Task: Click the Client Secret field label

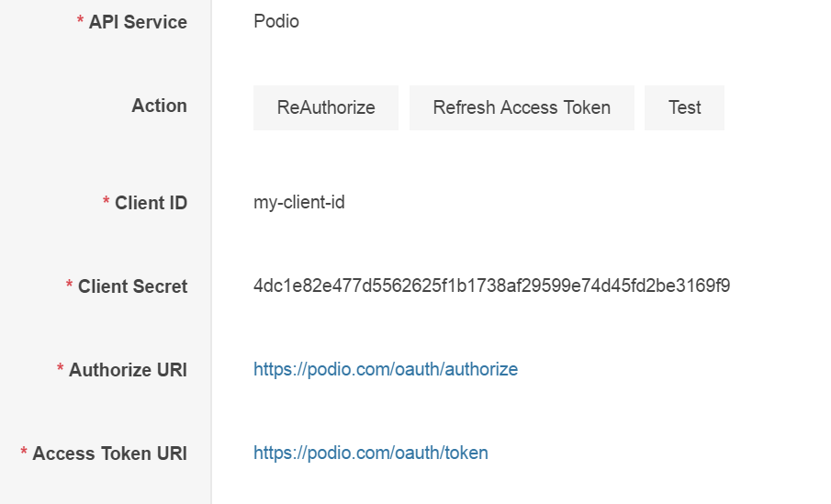Action: click(132, 286)
